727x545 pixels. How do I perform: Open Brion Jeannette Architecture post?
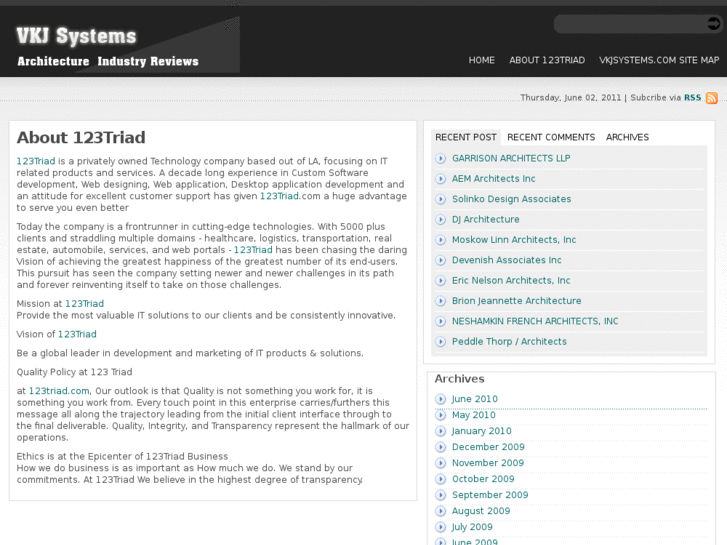tap(517, 301)
